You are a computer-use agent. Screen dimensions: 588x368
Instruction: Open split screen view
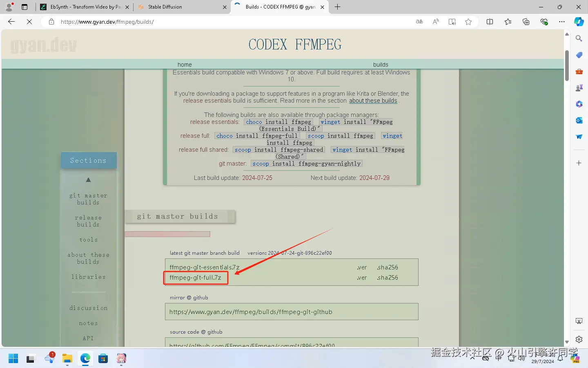(x=490, y=22)
